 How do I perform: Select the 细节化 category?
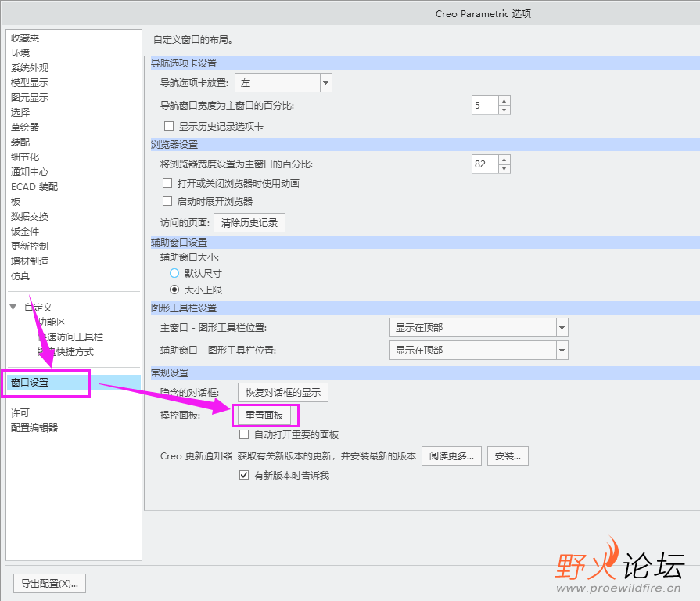click(x=25, y=157)
